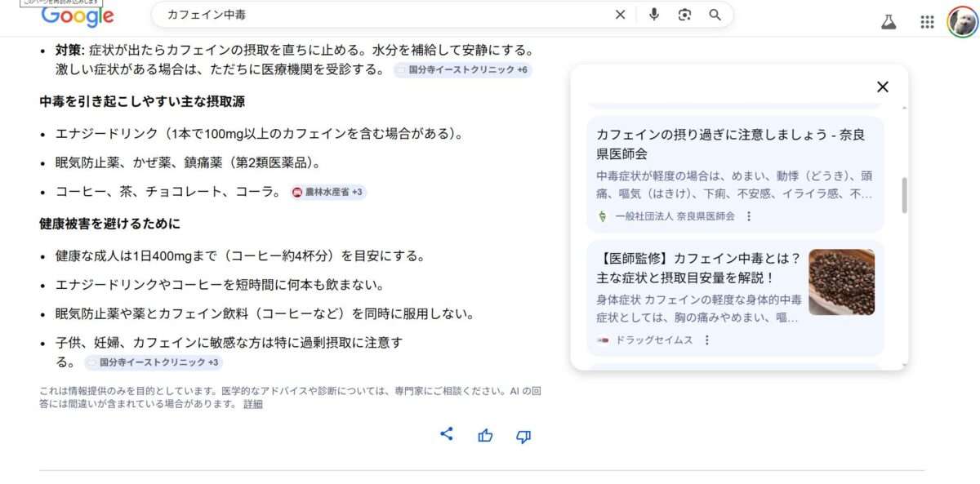Give the answer a thumbs up
The image size is (980, 484).
pos(485,436)
